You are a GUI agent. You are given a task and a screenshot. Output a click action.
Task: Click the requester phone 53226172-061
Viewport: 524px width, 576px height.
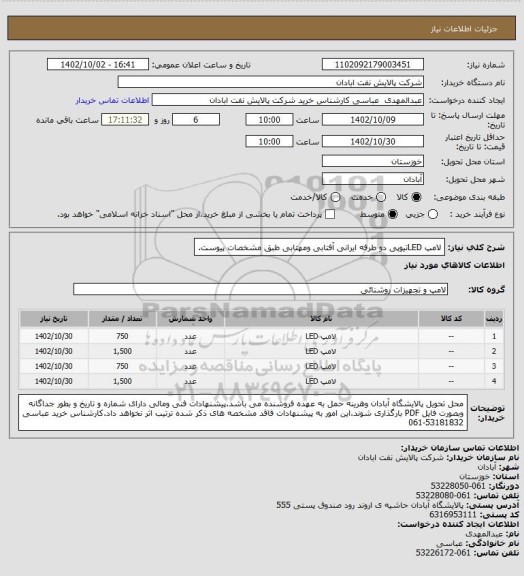(443, 553)
